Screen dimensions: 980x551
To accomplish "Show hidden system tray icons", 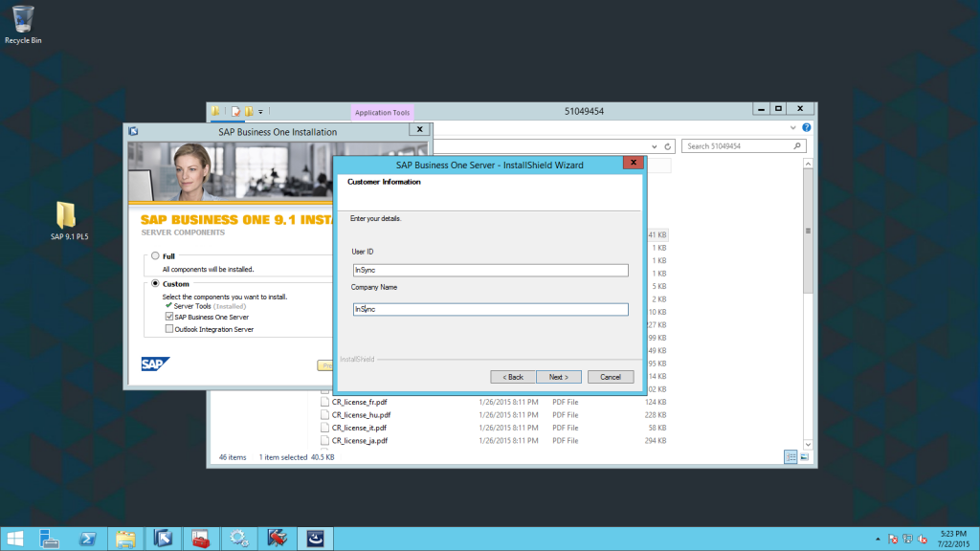I will pos(878,540).
